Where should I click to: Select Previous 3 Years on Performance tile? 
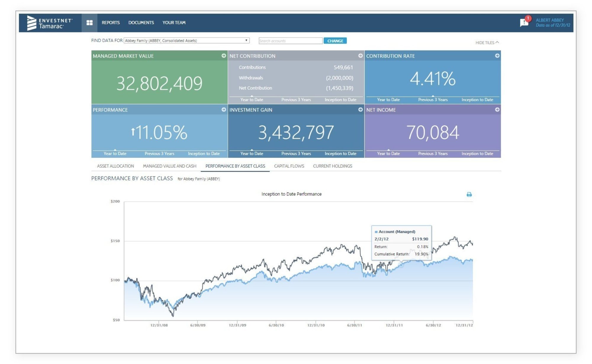[x=159, y=153]
